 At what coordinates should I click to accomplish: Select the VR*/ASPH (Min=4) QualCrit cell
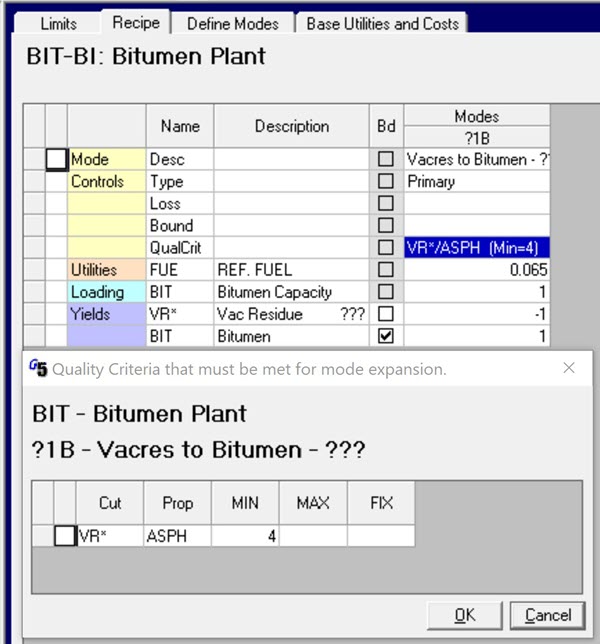[476, 248]
